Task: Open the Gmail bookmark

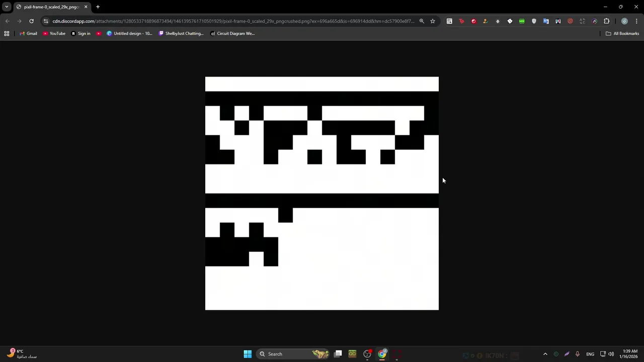Action: click(x=28, y=33)
